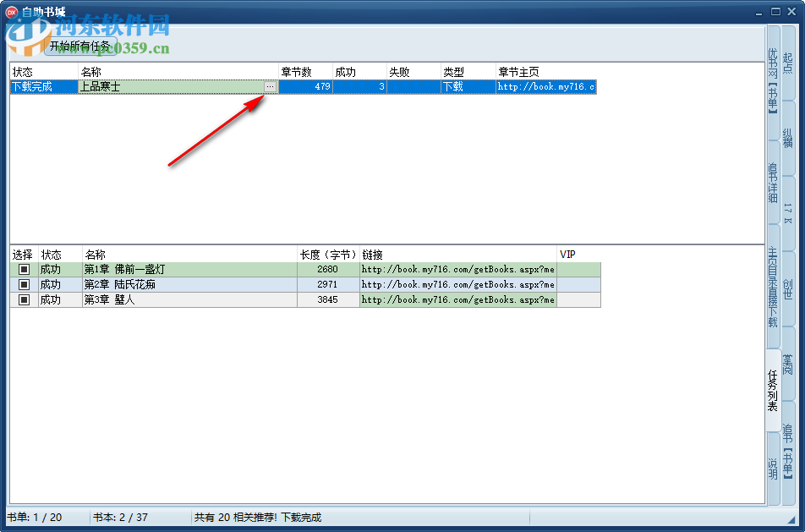Open the 说明 tab
This screenshot has width=805, height=532.
click(x=773, y=469)
